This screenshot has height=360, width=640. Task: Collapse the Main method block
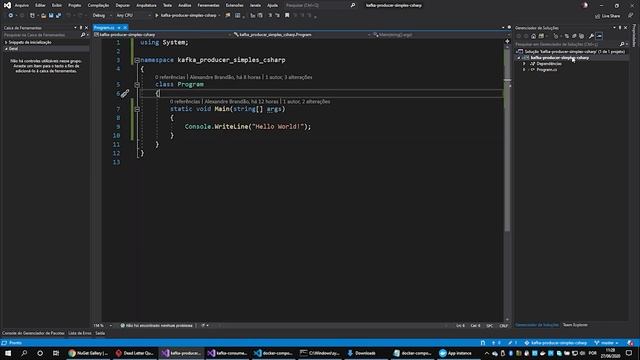[137, 109]
